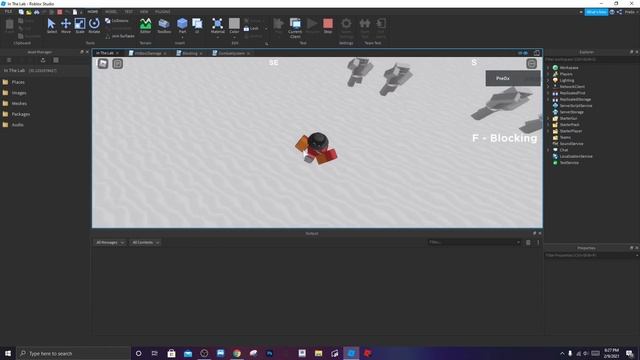The width and height of the screenshot is (640, 360).
Task: Open the Terrain Editor
Action: [x=145, y=25]
